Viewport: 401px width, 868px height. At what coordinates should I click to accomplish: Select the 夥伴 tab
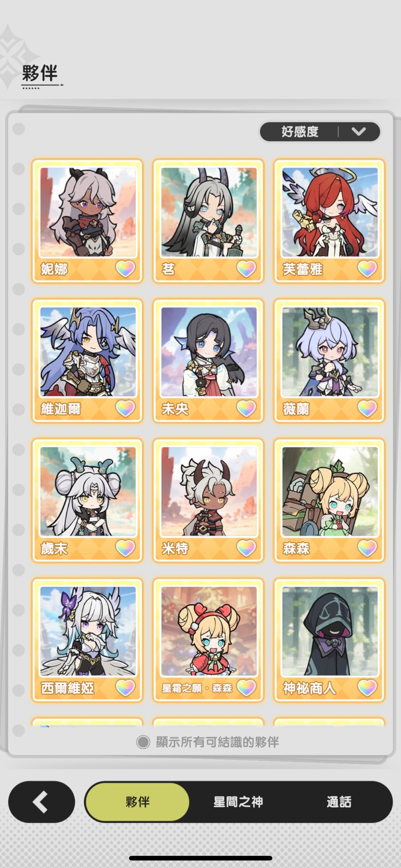click(137, 802)
